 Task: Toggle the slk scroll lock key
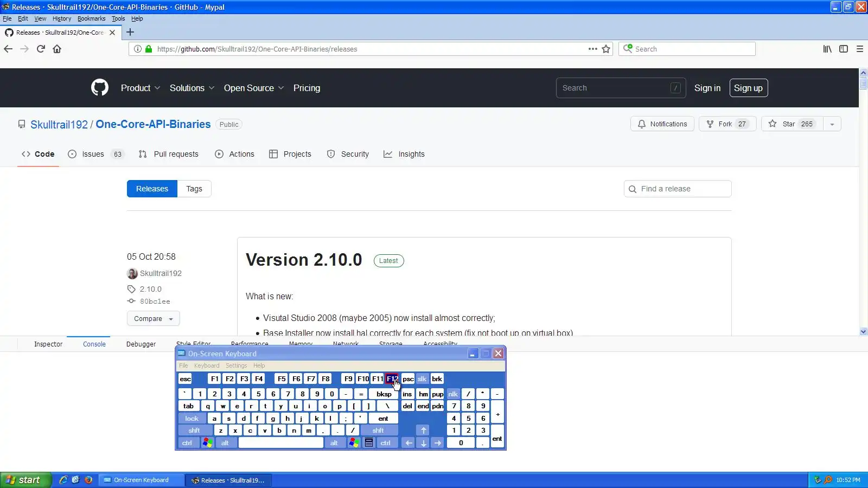pos(422,379)
